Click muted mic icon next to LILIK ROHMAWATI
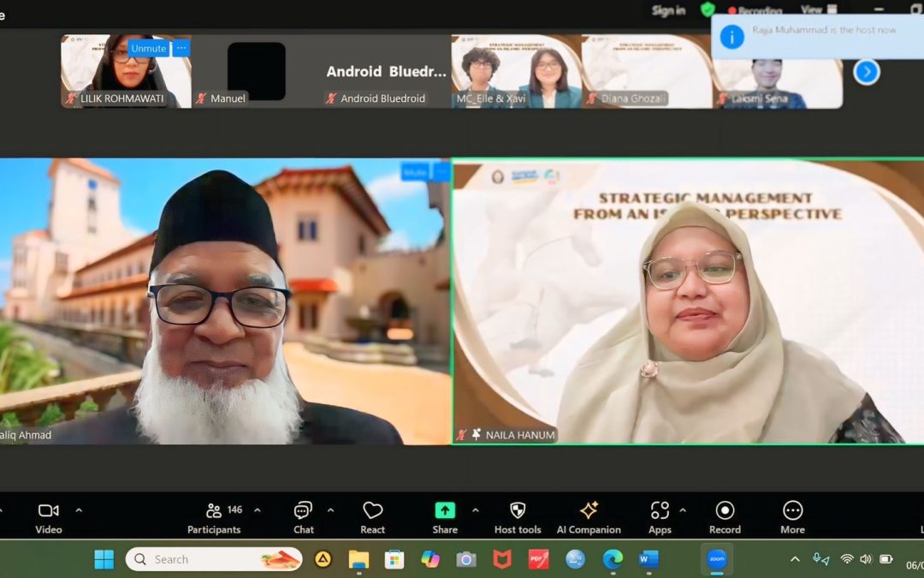The width and height of the screenshot is (924, 578). tap(71, 98)
